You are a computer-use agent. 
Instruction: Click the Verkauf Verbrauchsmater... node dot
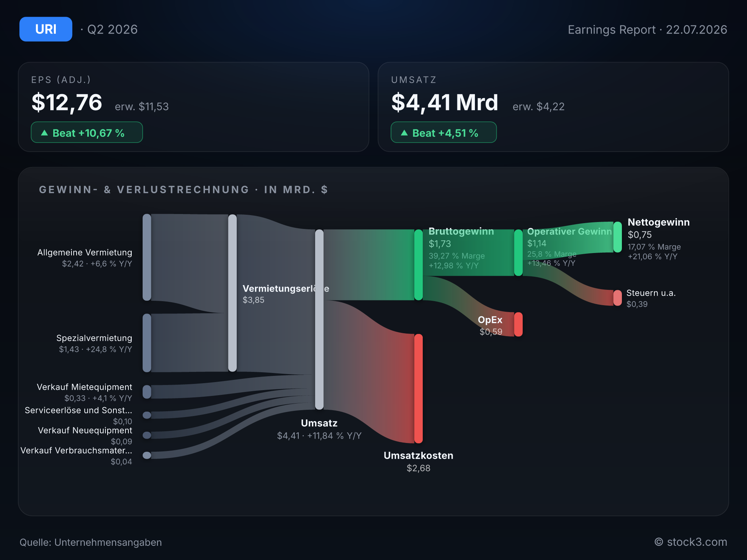click(x=147, y=455)
